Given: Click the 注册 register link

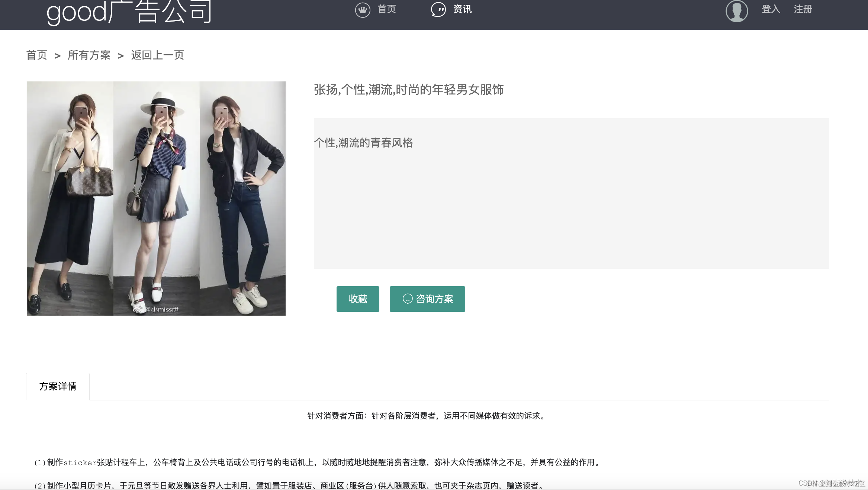Looking at the screenshot, I should (x=803, y=9).
